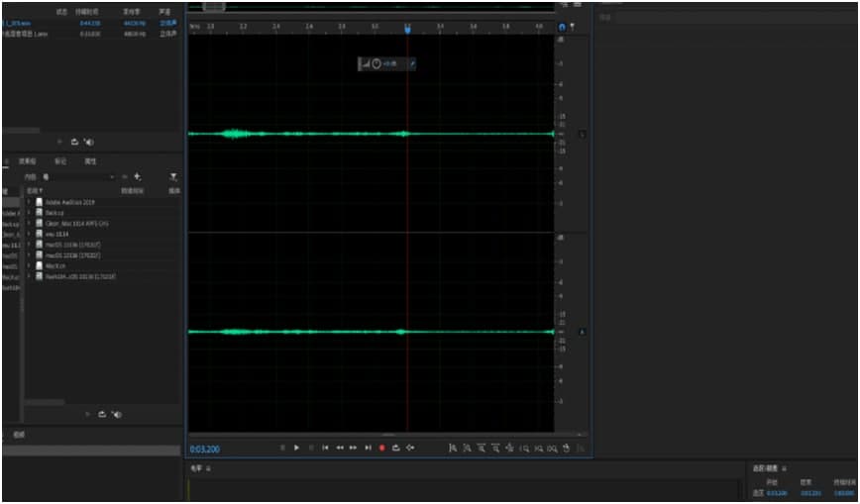860x504 pixels.
Task: Expand the exu 10.14 row
Action: tap(29, 234)
